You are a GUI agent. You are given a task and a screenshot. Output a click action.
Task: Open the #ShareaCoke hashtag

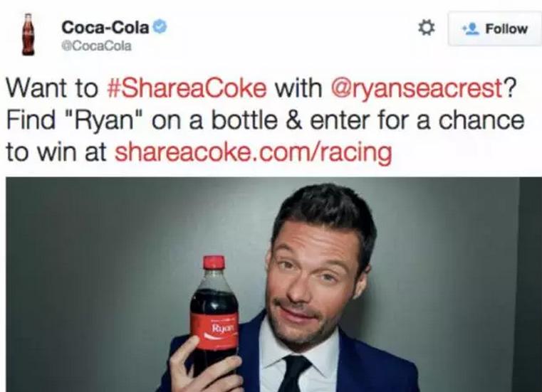pos(187,88)
